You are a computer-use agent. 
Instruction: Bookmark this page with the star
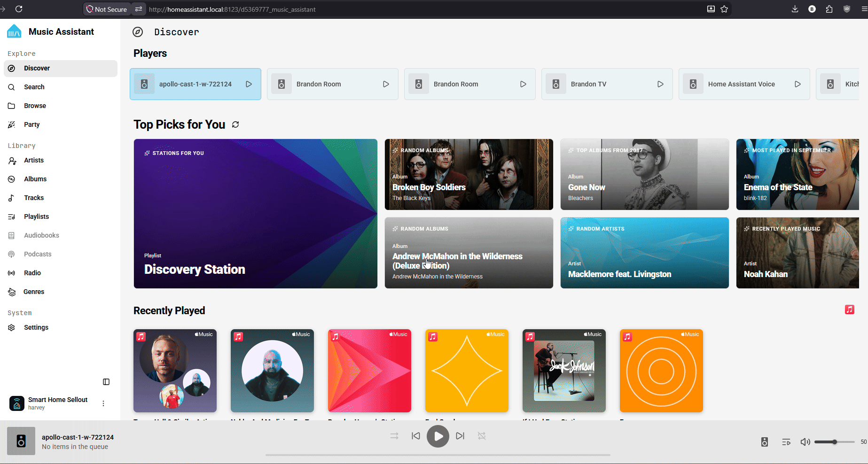point(724,9)
